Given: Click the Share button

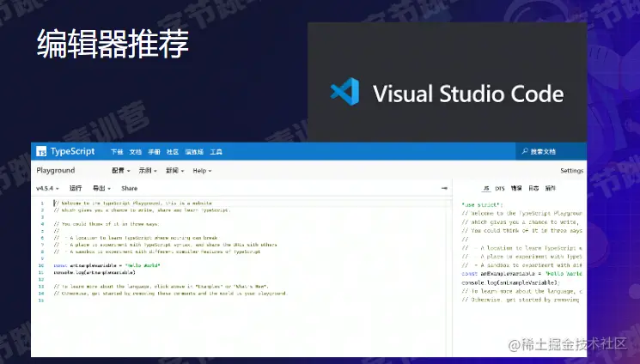Looking at the screenshot, I should click(129, 188).
